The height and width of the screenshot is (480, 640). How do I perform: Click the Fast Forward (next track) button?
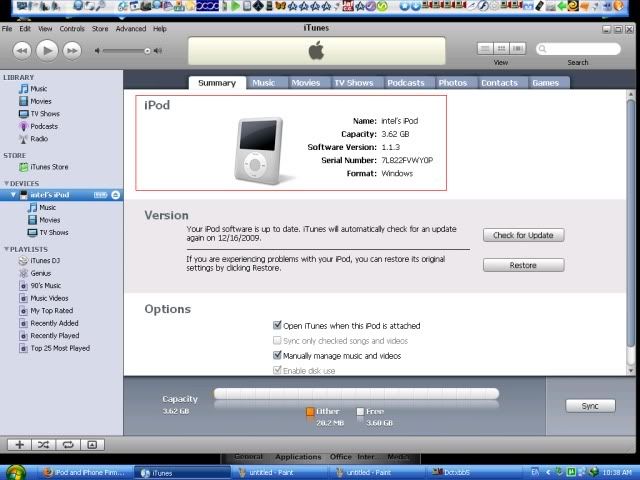pos(72,49)
